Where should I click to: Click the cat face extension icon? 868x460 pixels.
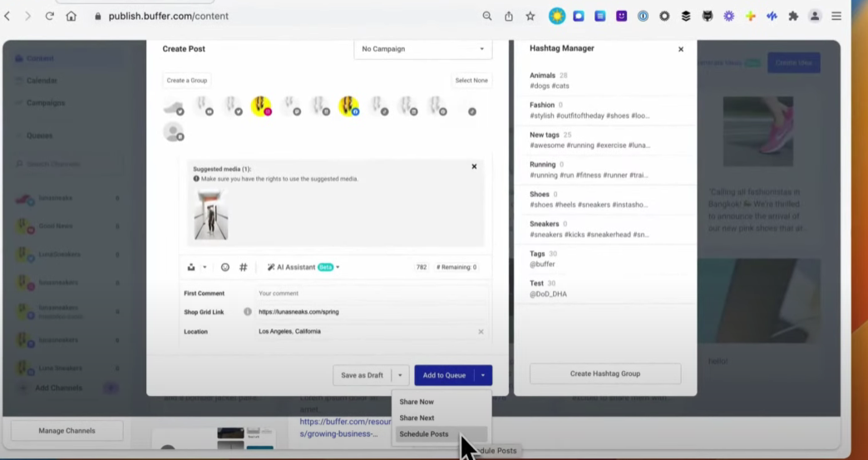point(708,16)
